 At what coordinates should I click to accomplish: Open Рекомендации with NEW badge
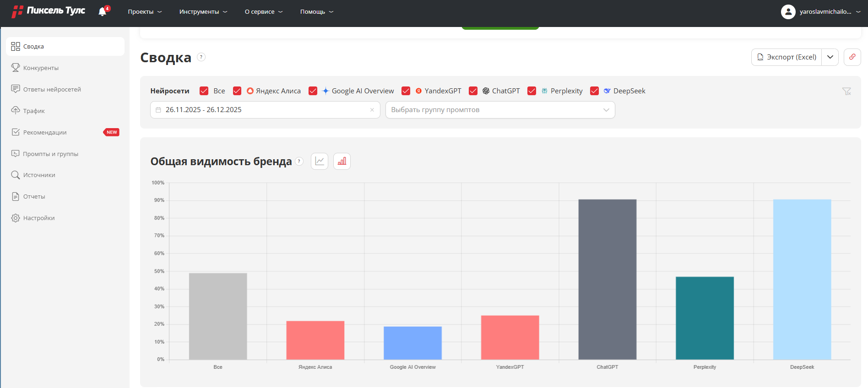pyautogui.click(x=45, y=132)
